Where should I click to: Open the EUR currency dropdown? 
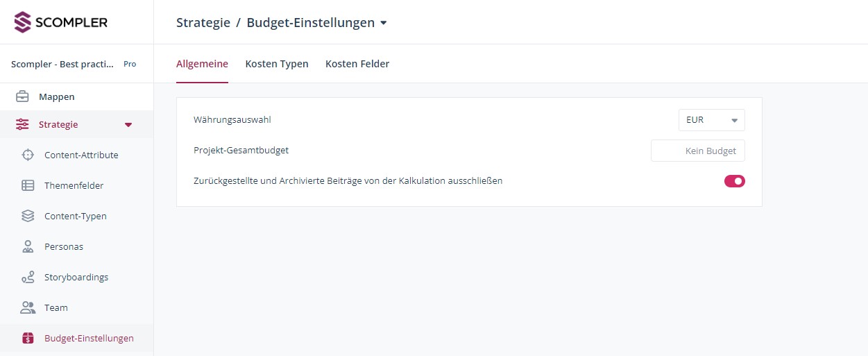(711, 120)
